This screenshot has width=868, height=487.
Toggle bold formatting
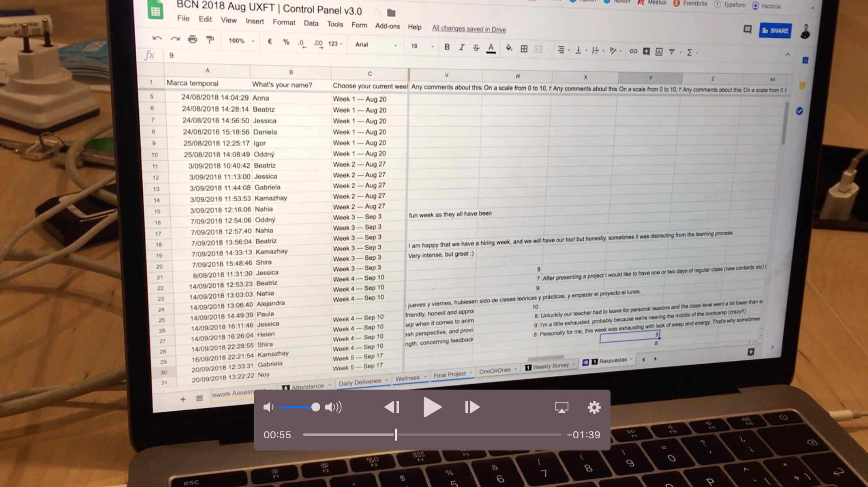(447, 47)
